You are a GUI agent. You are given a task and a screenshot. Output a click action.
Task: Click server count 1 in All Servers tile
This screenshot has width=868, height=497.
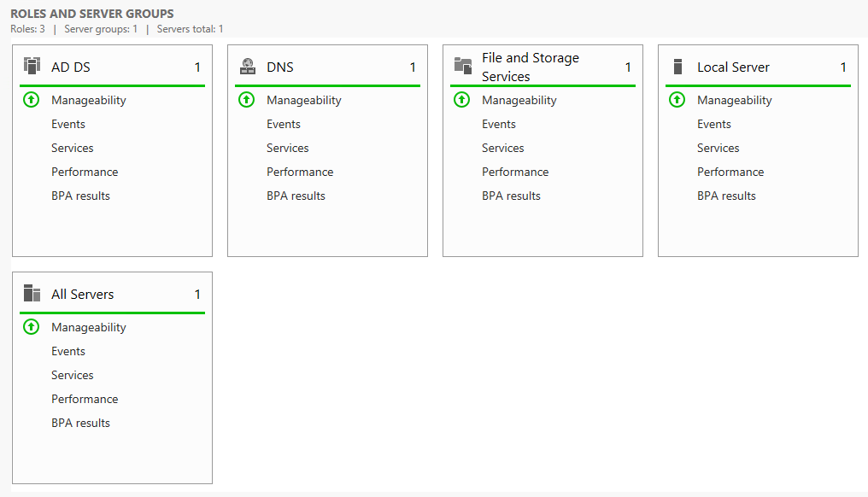coord(197,294)
